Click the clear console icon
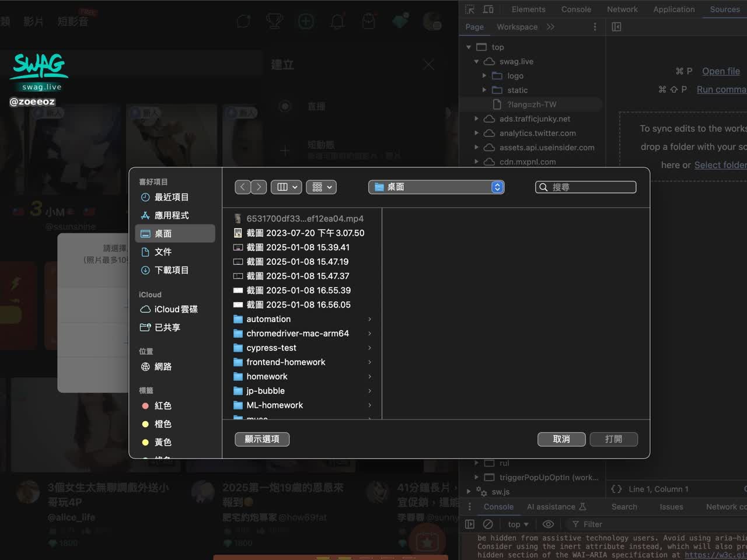This screenshot has width=747, height=560. [488, 524]
